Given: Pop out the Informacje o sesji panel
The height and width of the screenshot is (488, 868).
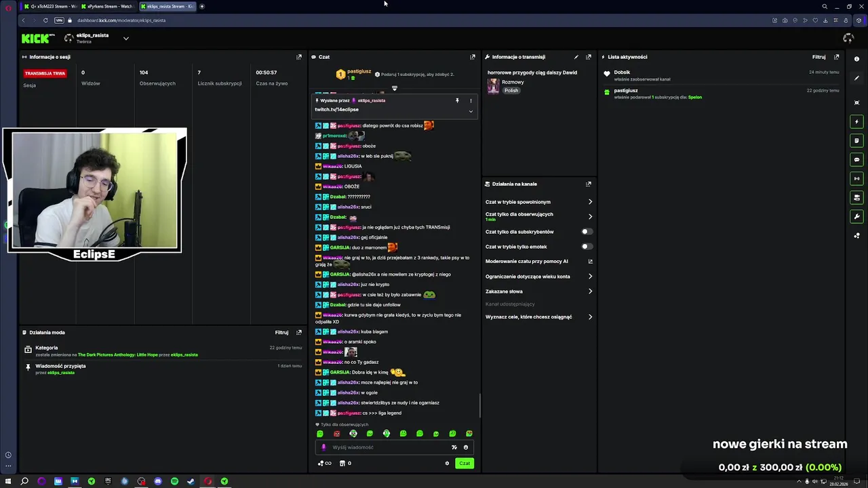Looking at the screenshot, I should (299, 57).
